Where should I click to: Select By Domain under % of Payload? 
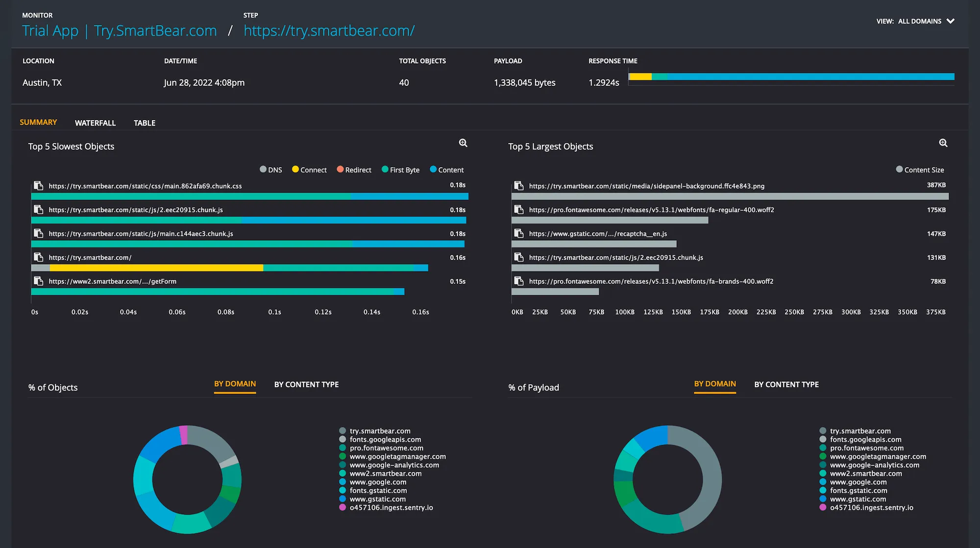pyautogui.click(x=715, y=384)
